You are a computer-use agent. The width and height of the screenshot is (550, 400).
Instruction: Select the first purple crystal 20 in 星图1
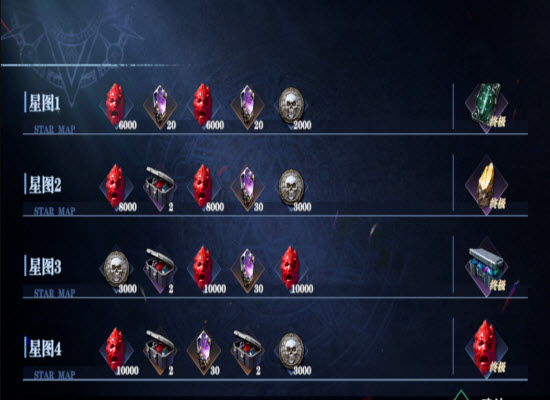point(160,106)
